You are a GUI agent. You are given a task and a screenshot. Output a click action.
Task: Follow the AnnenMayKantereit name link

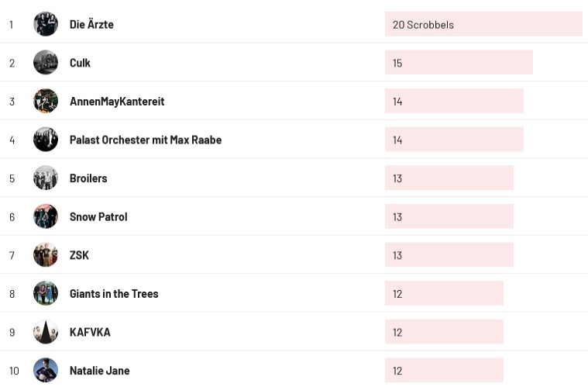click(x=117, y=102)
